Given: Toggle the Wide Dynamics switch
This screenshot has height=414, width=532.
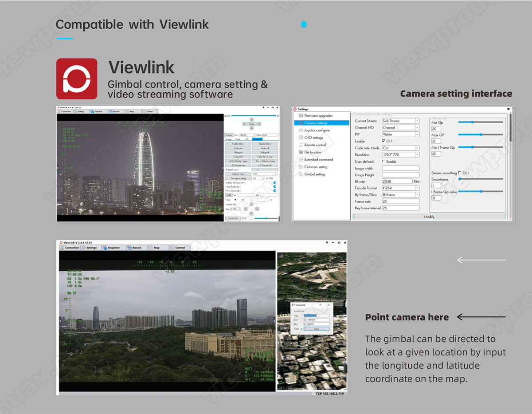Looking at the screenshot, I should [x=275, y=191].
